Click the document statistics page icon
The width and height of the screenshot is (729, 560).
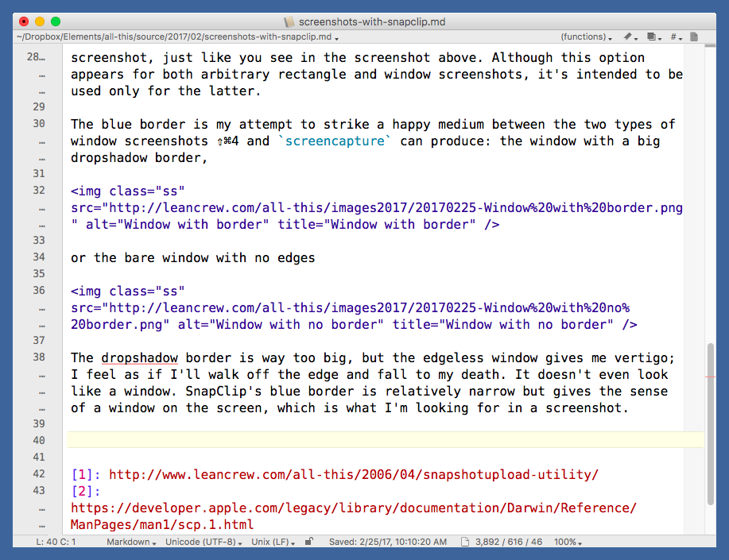465,542
